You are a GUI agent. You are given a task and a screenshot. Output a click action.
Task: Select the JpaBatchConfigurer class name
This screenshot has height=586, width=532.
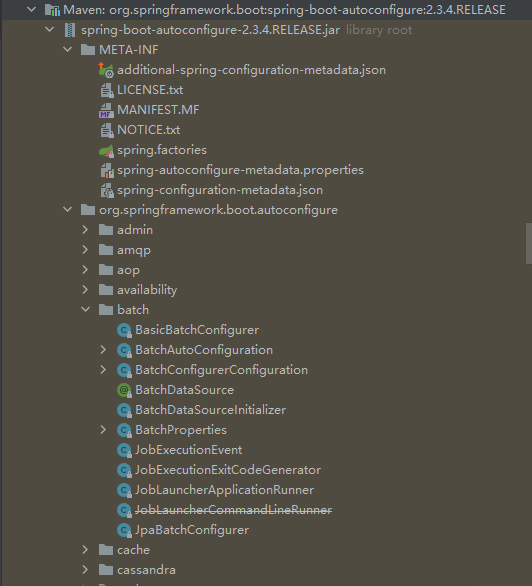click(x=192, y=530)
